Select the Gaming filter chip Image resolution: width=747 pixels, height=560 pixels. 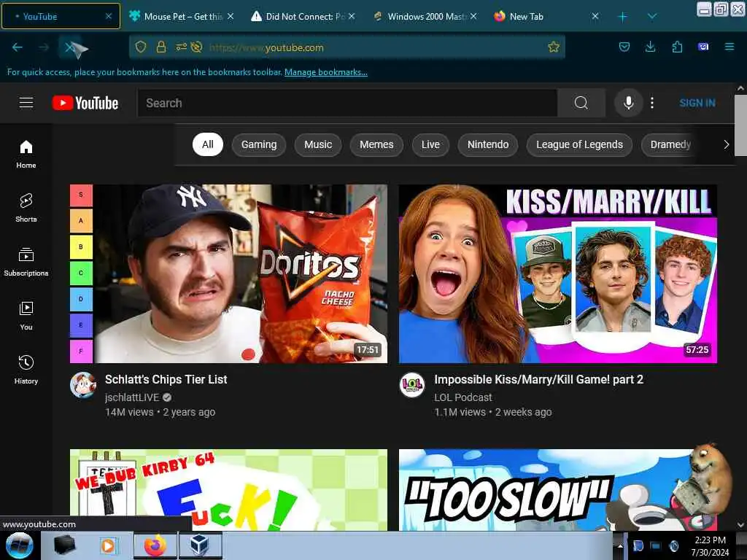click(x=259, y=144)
